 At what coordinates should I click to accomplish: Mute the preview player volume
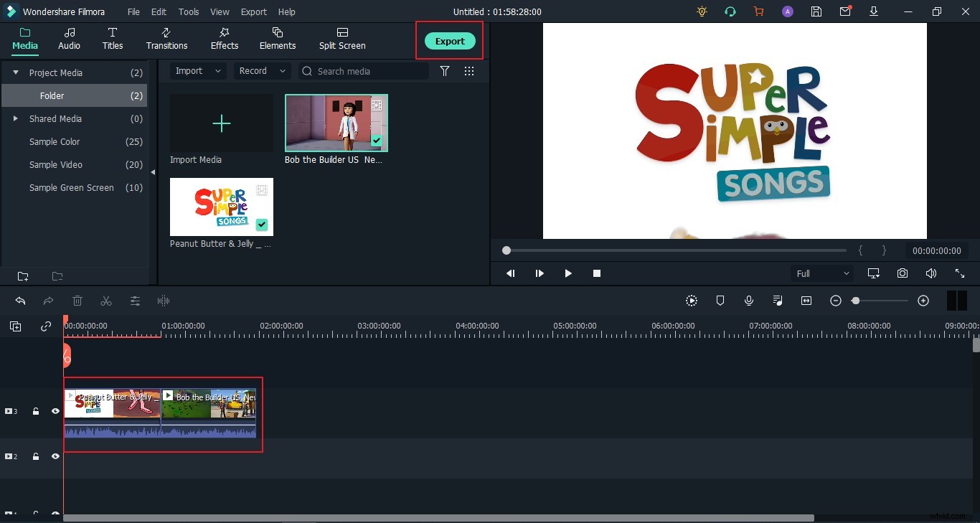pos(931,273)
